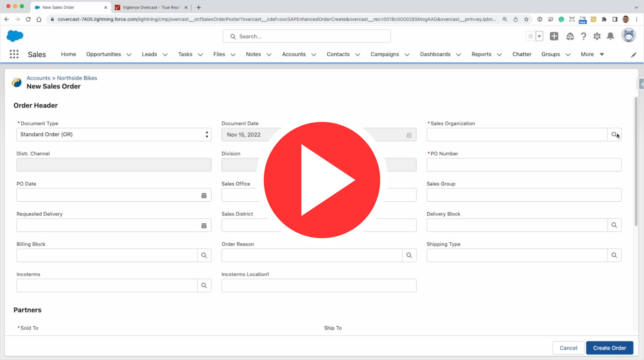
Task: Open the PO Date calendar picker
Action: pos(204,196)
